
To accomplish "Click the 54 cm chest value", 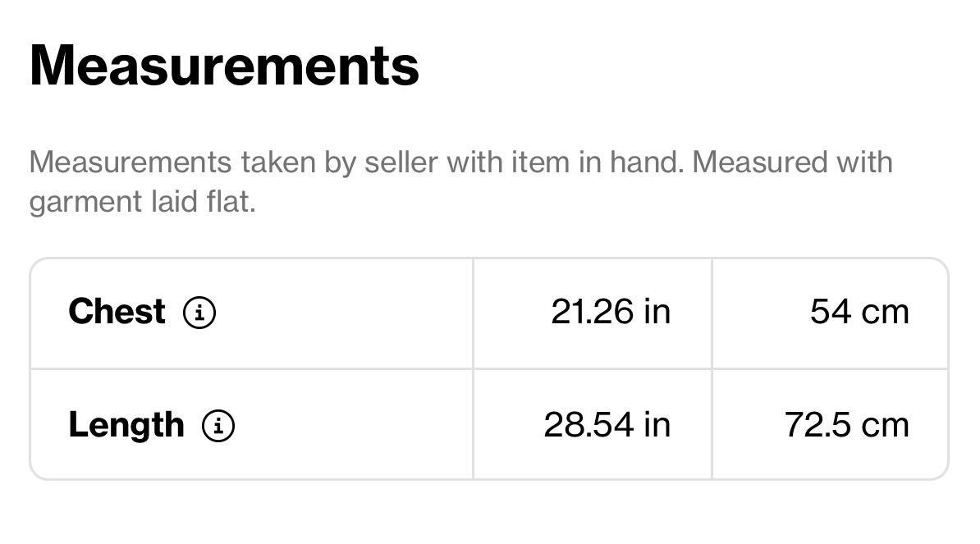I will 859,311.
